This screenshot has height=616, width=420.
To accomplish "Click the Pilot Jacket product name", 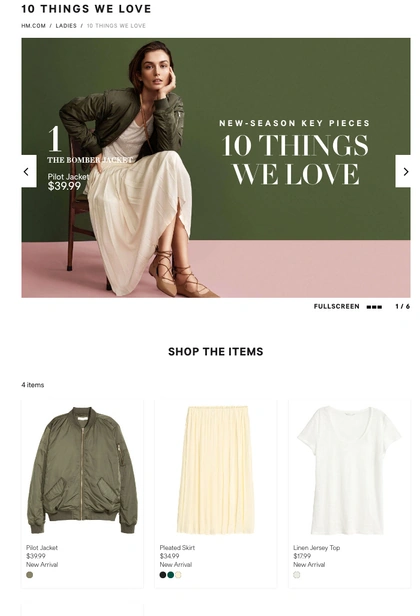I will coord(42,548).
